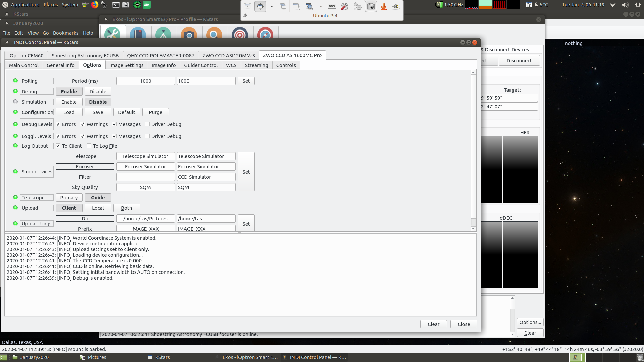Screen dimensions: 644x362
Task: Switch to the Streaming tab
Action: pos(256,65)
